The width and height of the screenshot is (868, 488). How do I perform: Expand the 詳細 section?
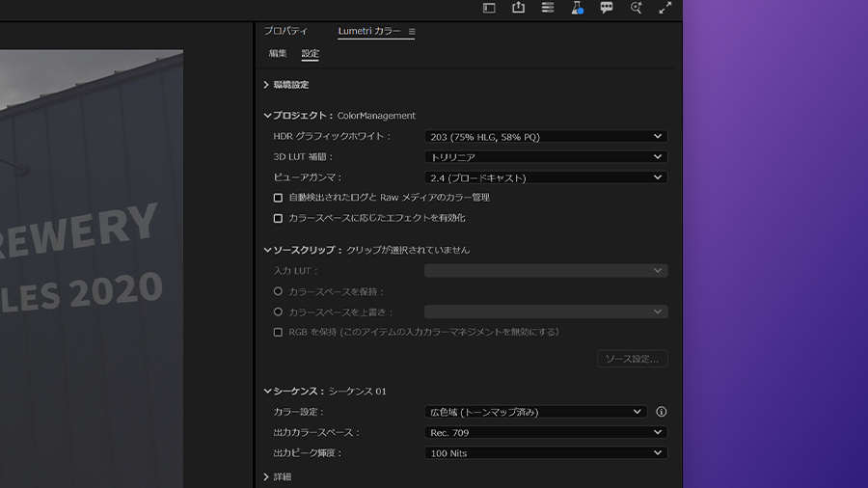(x=266, y=477)
